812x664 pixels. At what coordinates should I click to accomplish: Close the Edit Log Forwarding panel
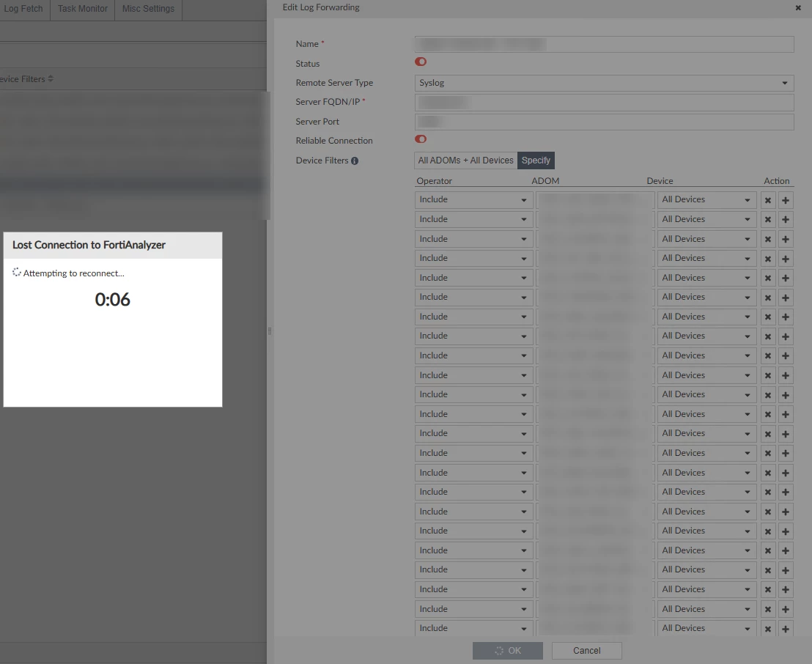coord(798,8)
